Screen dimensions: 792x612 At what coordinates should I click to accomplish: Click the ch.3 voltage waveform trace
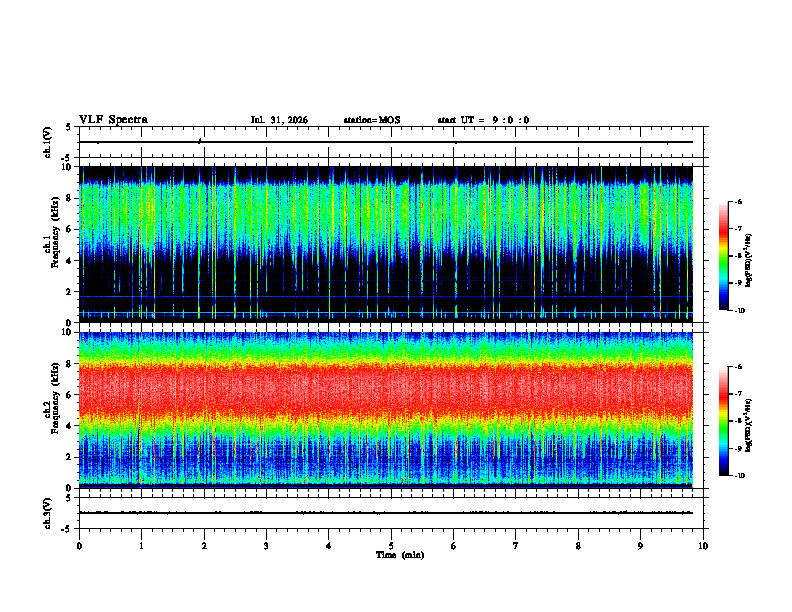coord(386,513)
